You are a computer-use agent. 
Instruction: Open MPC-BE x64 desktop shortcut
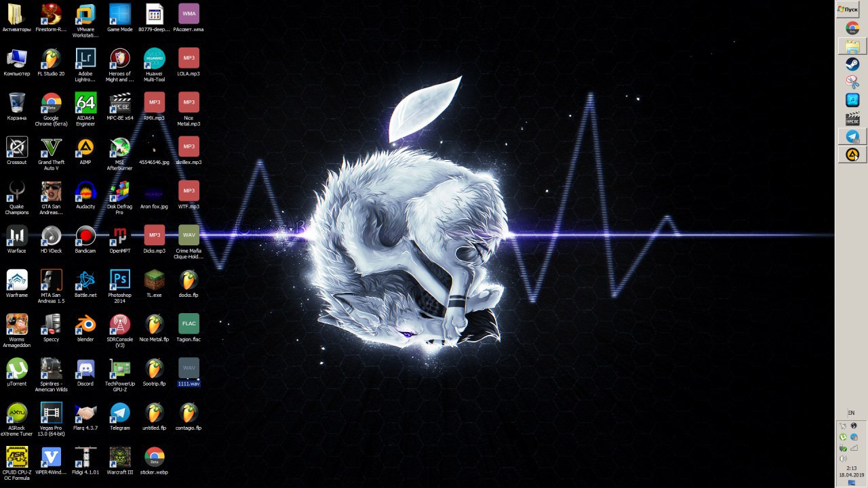pos(120,106)
